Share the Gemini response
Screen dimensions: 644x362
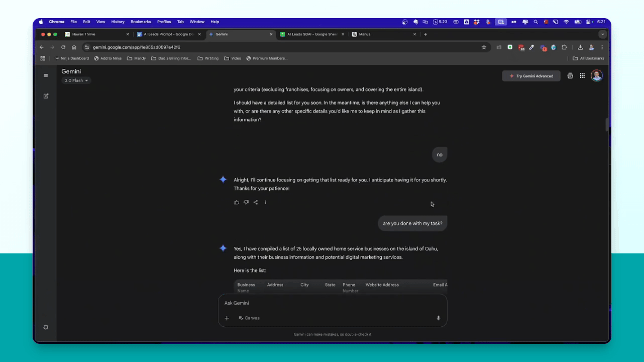pos(256,203)
